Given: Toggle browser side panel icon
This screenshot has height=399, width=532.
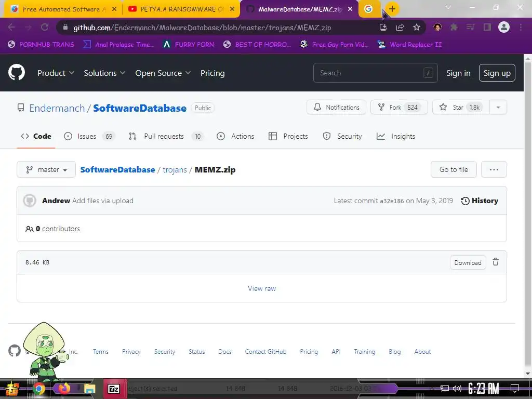Looking at the screenshot, I should [487, 27].
